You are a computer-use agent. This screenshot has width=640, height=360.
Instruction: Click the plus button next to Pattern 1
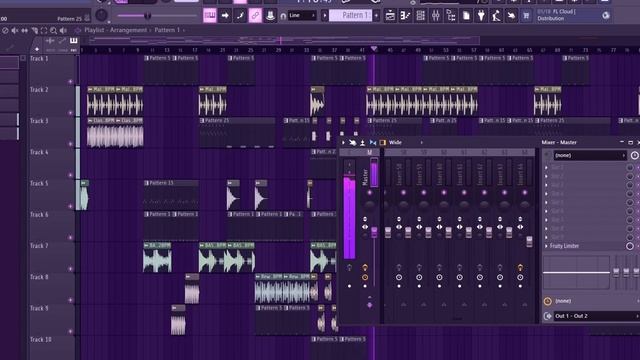point(376,16)
